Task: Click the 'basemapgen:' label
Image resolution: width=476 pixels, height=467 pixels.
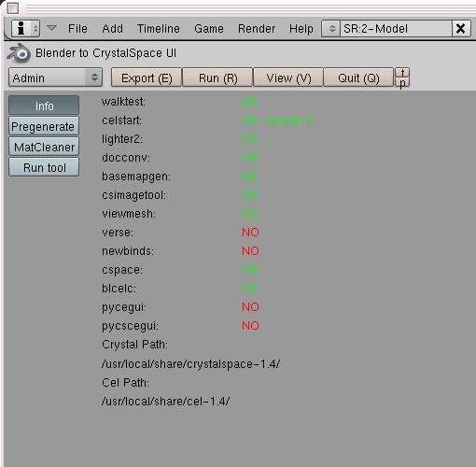Action: point(136,177)
